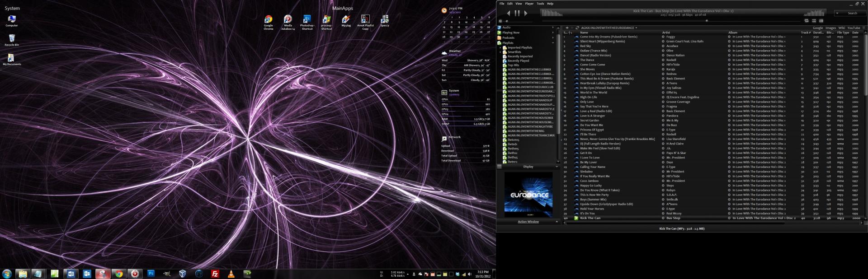868x279 pixels.
Task: Collapse the Playlists section in the sidebar
Action: click(x=553, y=43)
